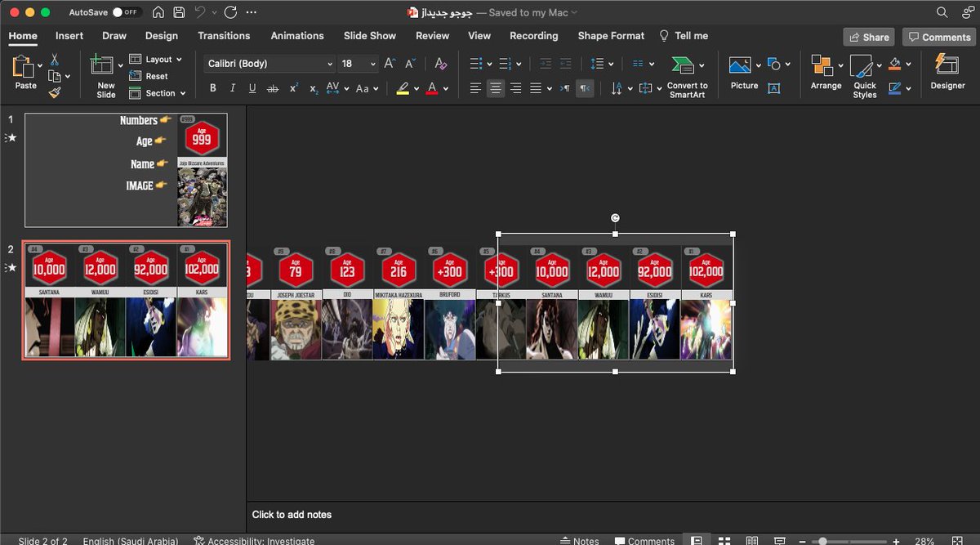Viewport: 980px width, 545px height.
Task: Click the Share button
Action: tap(869, 37)
